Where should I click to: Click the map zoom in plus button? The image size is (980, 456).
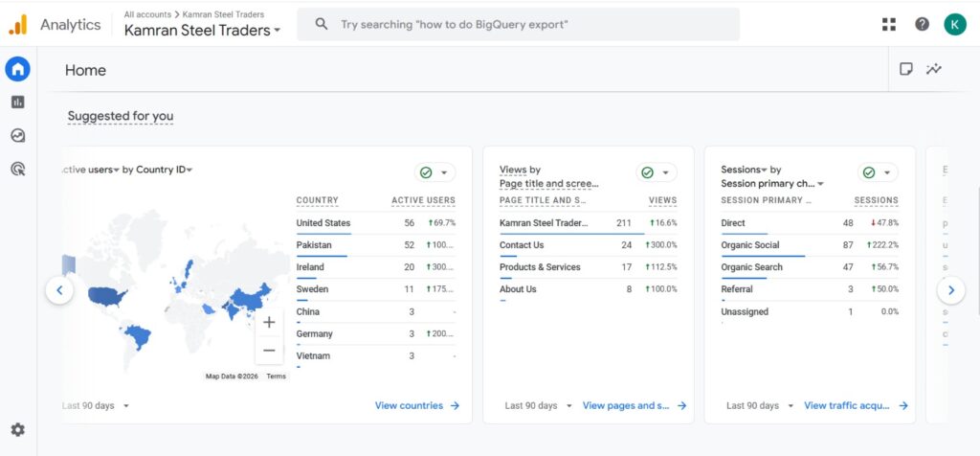pyautogui.click(x=269, y=323)
